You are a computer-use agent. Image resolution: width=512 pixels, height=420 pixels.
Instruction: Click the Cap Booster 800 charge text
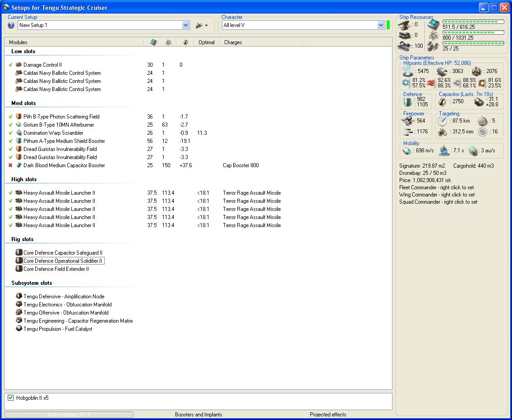point(240,165)
